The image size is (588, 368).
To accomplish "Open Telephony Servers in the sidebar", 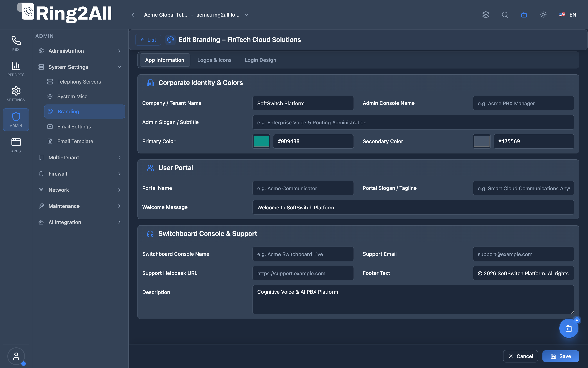I will tap(85, 82).
